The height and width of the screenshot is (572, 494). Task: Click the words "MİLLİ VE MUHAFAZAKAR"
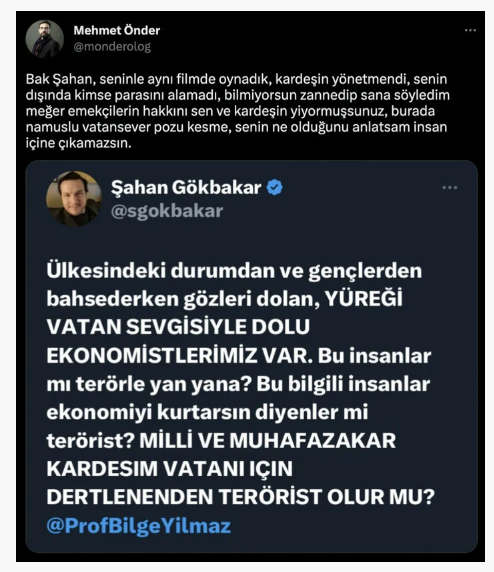point(267,441)
